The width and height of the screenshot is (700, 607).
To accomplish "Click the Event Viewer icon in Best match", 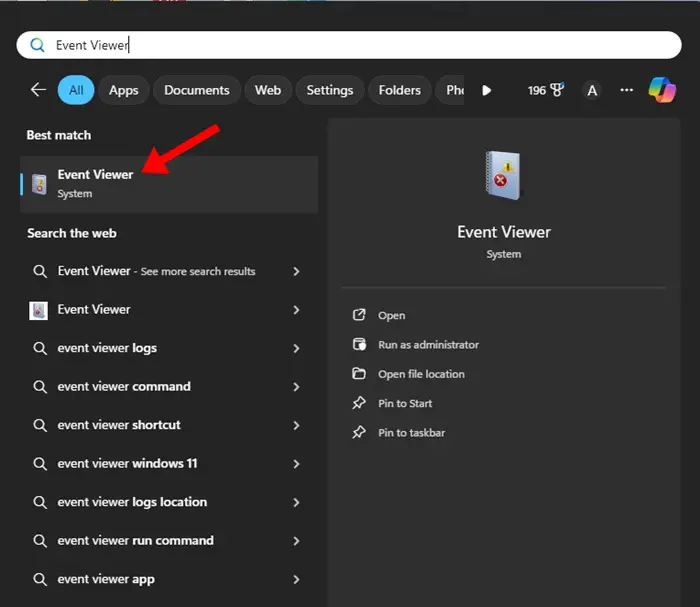I will (x=39, y=184).
